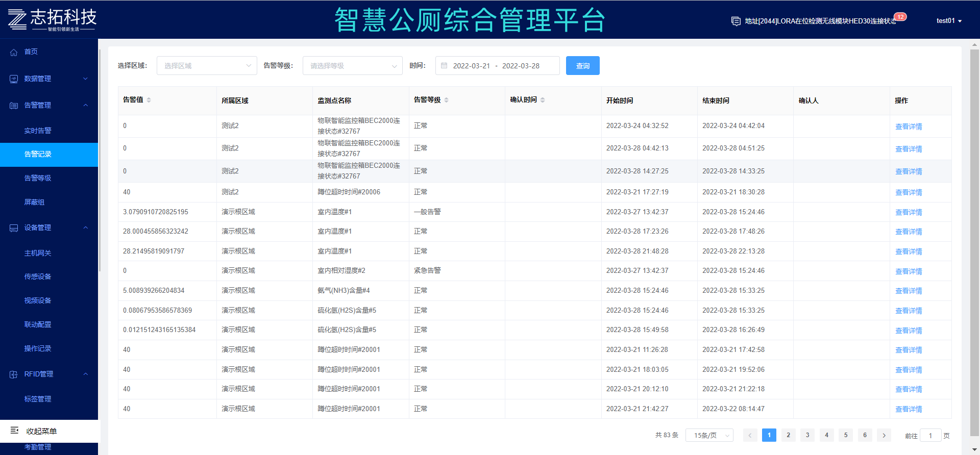Expand the test01 user menu
980x455 pixels.
[949, 21]
